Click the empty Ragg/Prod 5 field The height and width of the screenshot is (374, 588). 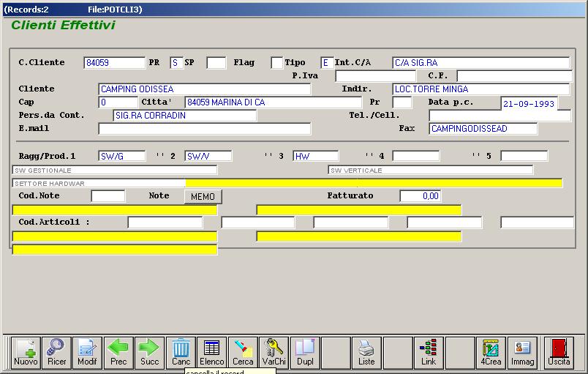[x=524, y=156]
